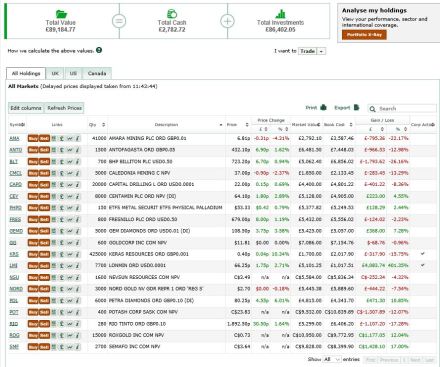Open the NORD symbol link
The width and height of the screenshot is (440, 367).
(16, 289)
